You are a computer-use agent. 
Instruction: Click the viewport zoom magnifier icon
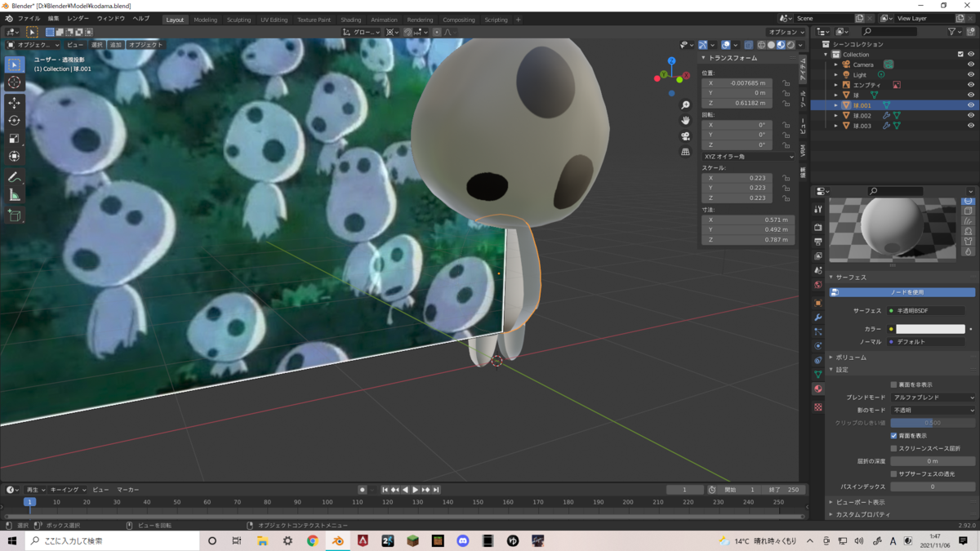[685, 105]
